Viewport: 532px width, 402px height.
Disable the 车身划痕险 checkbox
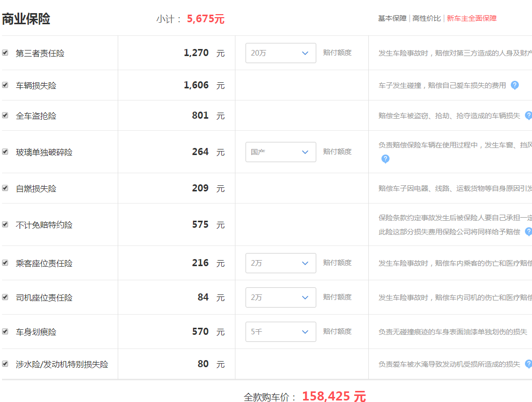click(x=5, y=331)
